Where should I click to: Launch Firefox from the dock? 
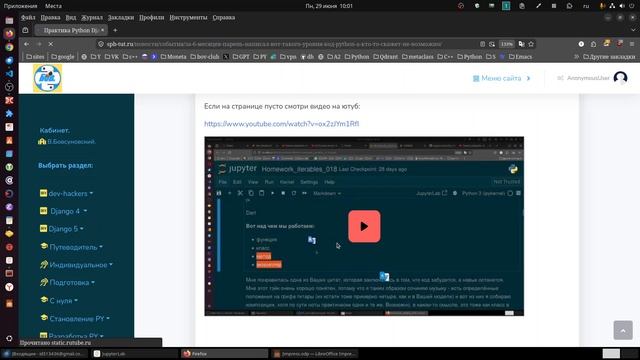coord(9,33)
